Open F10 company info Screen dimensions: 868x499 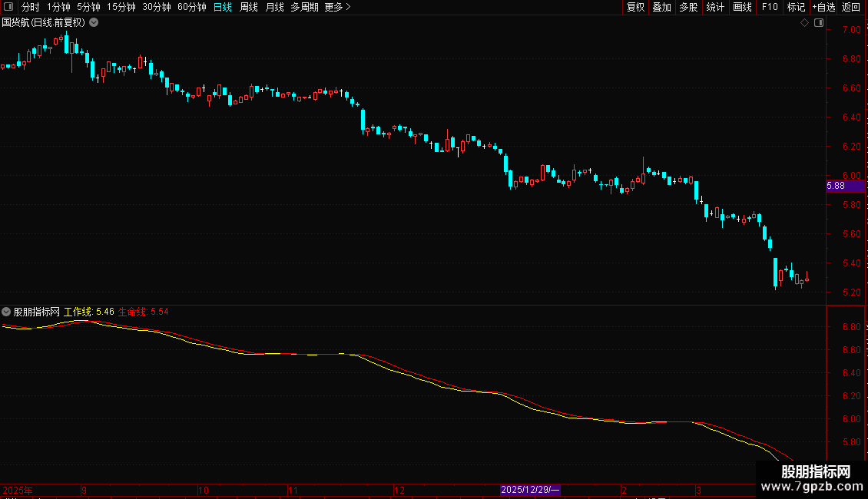770,7
